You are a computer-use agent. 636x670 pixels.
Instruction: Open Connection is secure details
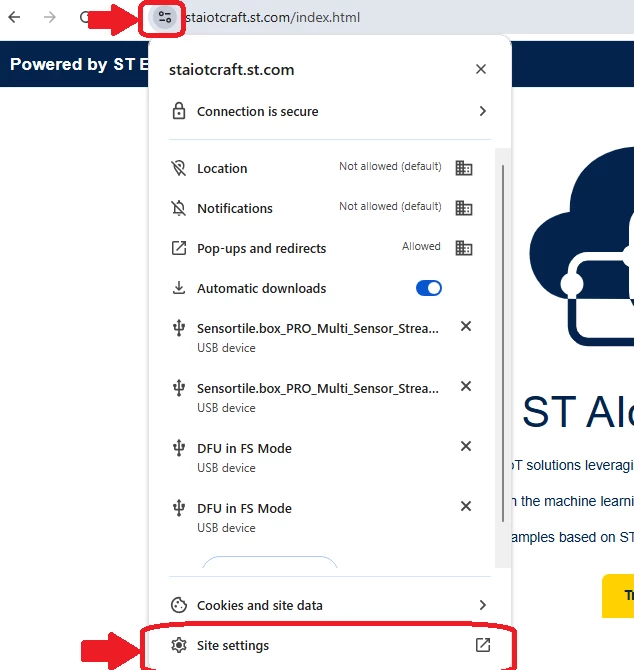[330, 112]
